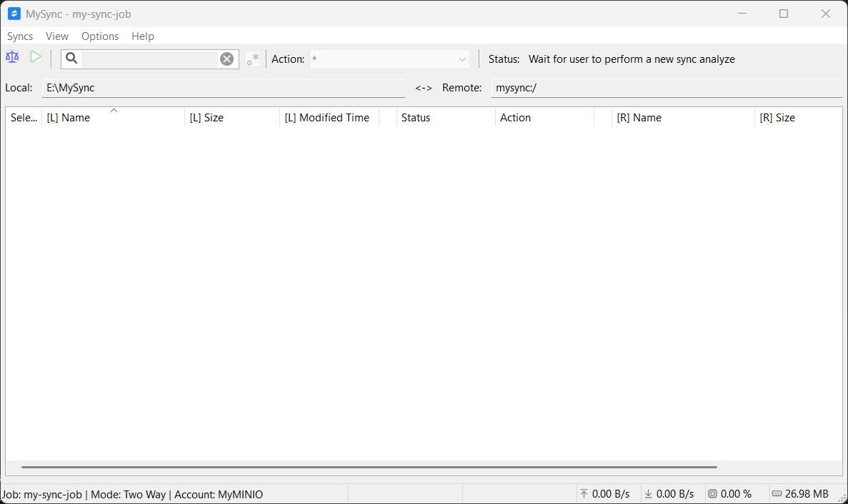Sort by [R] Size column header
The height and width of the screenshot is (504, 848).
(x=798, y=118)
